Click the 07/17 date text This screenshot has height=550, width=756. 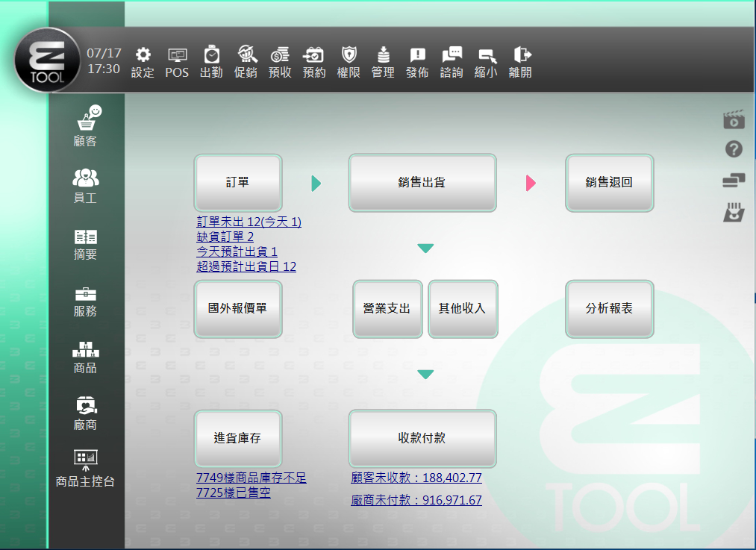coord(104,53)
